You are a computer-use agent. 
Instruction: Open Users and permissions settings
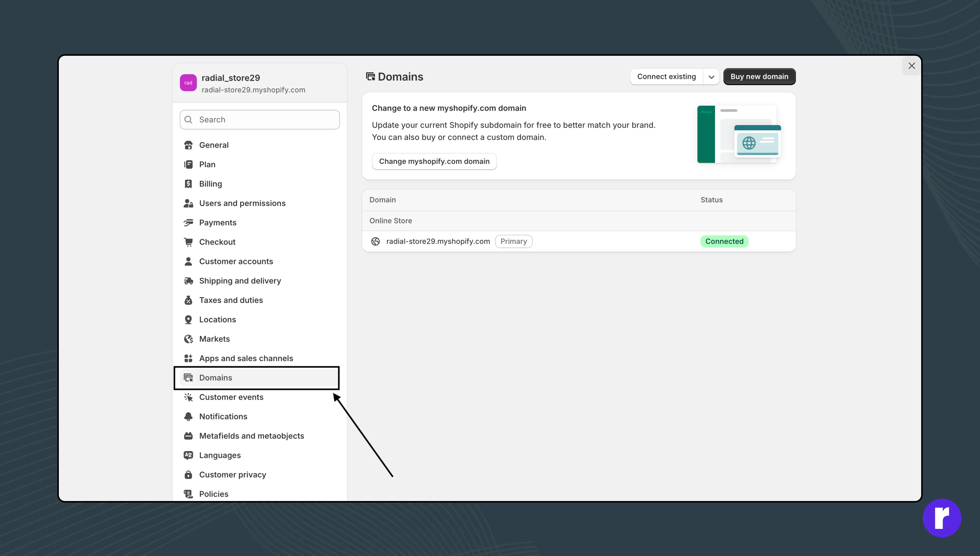[242, 203]
